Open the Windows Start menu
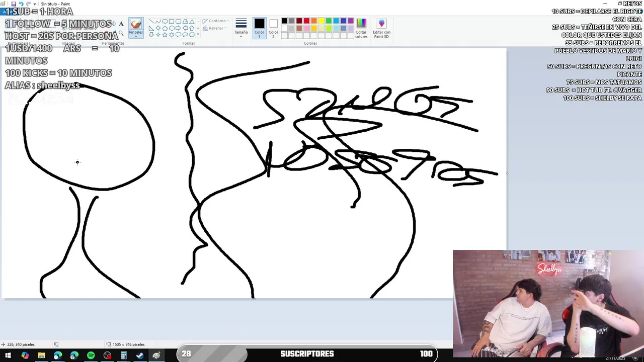Viewport: 644px width, 362px height. point(8,355)
